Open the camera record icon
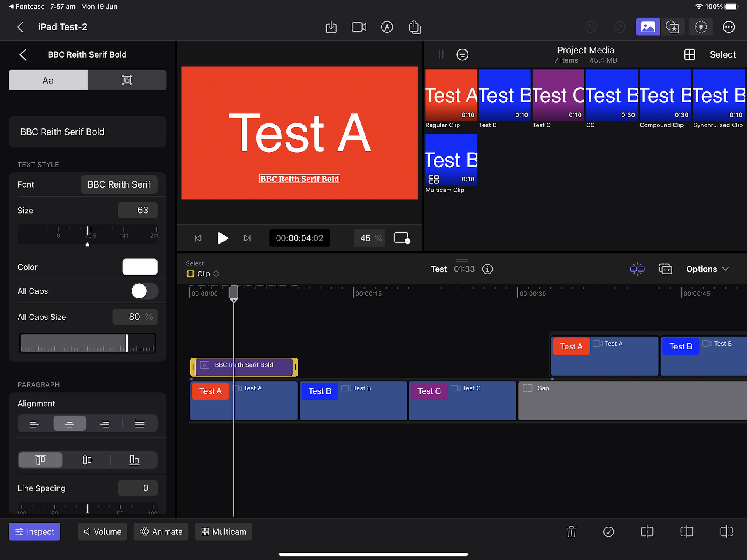747x560 pixels. tap(359, 27)
